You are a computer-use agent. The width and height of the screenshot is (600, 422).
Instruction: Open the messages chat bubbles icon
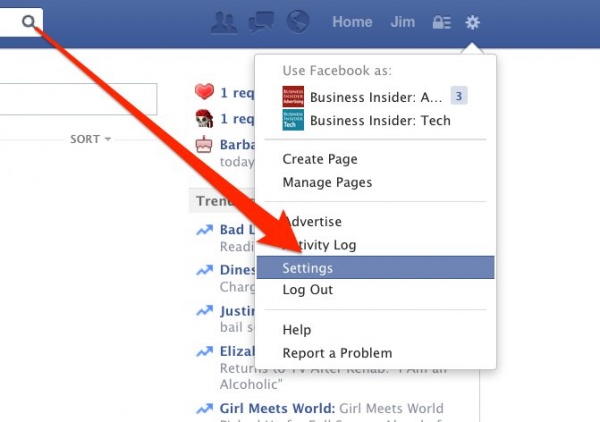click(261, 21)
